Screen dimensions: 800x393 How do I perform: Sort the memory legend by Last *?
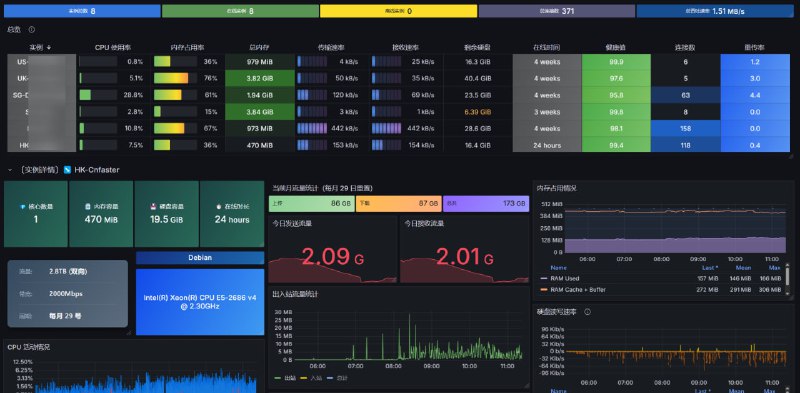tap(710, 267)
